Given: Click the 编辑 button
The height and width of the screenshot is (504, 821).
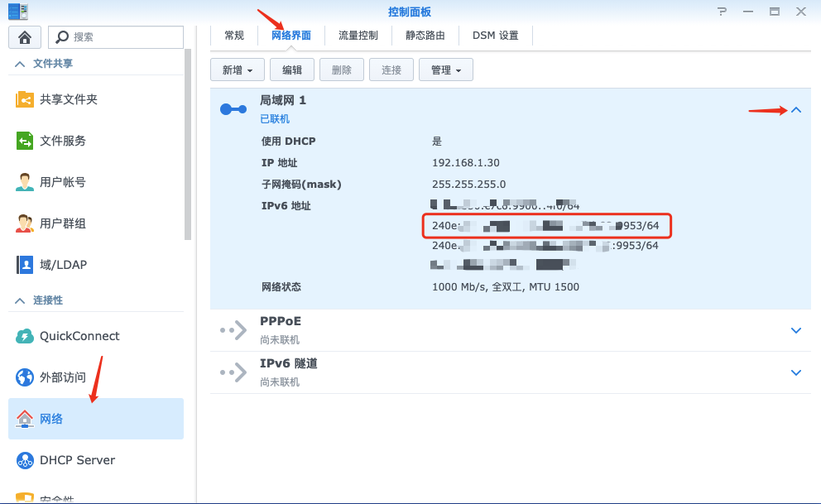Looking at the screenshot, I should 291,70.
